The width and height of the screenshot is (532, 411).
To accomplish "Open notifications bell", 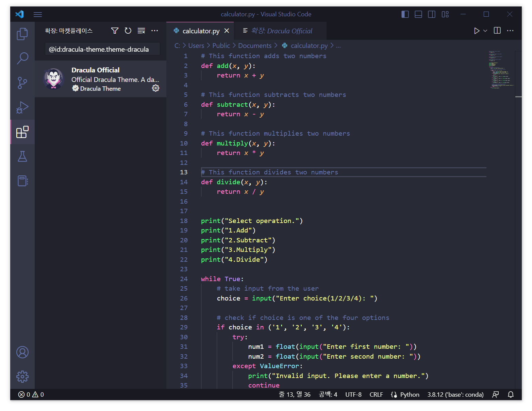I will pyautogui.click(x=511, y=395).
